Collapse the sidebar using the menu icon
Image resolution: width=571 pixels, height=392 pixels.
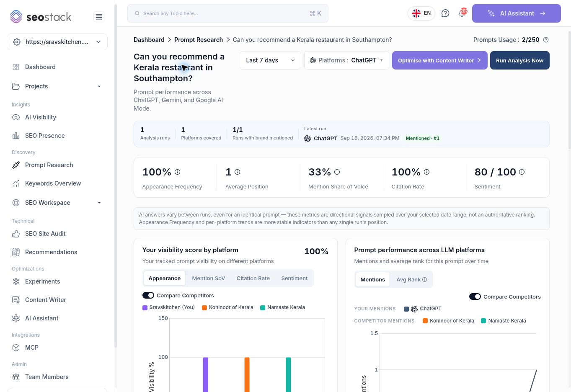(99, 17)
